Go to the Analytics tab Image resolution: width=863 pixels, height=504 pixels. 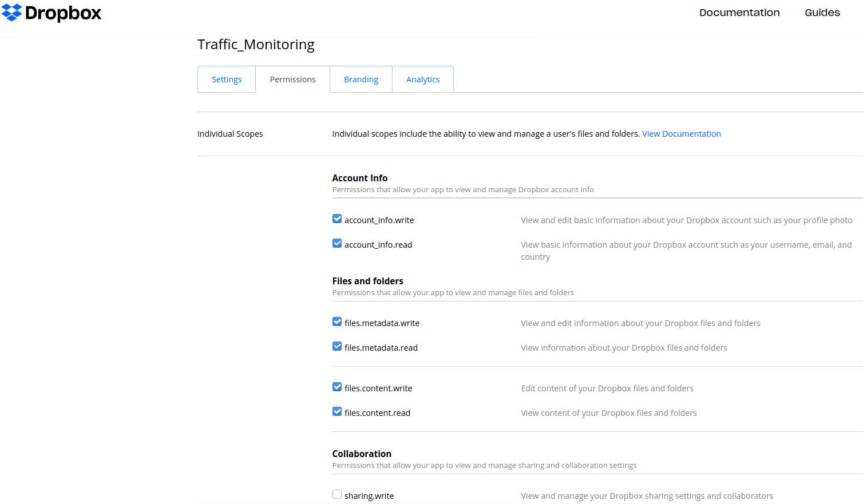(423, 80)
